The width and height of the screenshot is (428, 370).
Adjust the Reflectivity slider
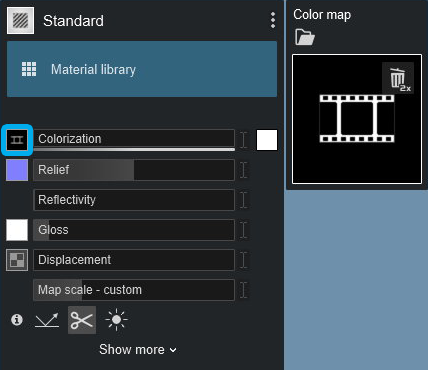pos(134,200)
